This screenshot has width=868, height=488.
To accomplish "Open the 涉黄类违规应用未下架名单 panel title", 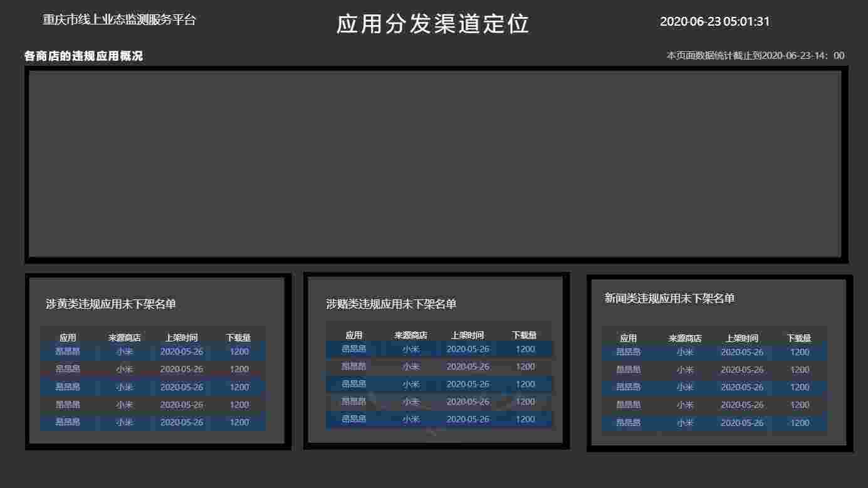I will point(111,304).
